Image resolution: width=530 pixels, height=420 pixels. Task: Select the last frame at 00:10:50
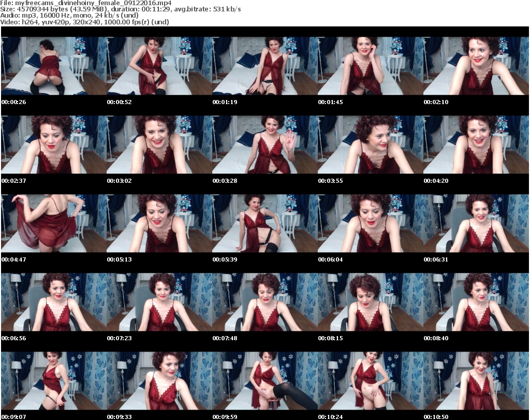476,381
